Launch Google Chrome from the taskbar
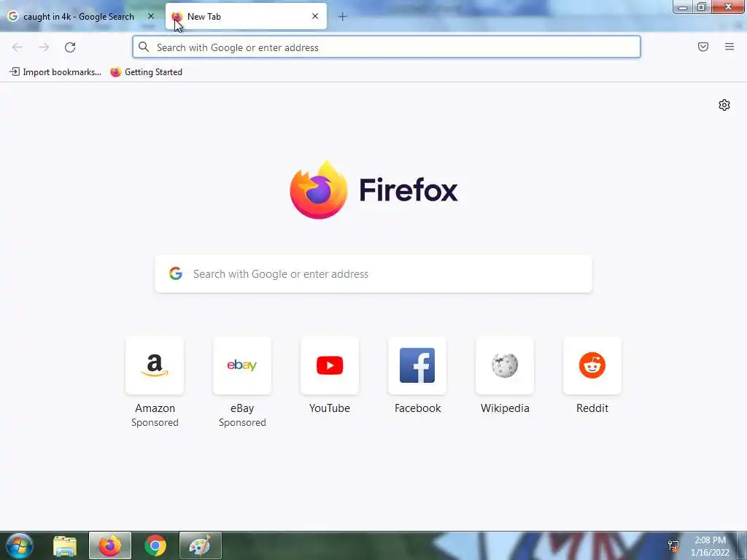This screenshot has width=747, height=560. 155,545
